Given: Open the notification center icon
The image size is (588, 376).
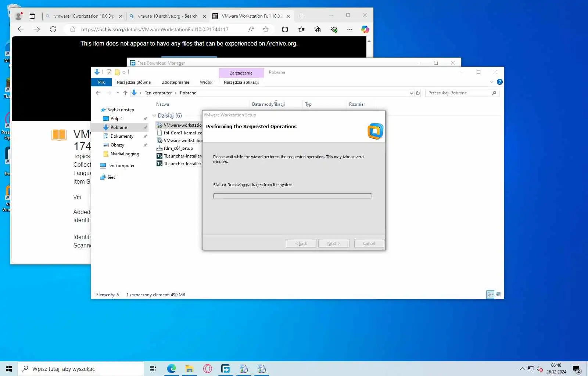Looking at the screenshot, I should 576,369.
